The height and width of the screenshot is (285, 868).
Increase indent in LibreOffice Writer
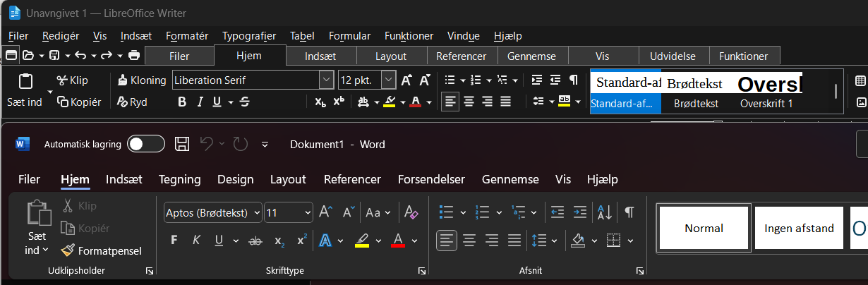tap(537, 80)
